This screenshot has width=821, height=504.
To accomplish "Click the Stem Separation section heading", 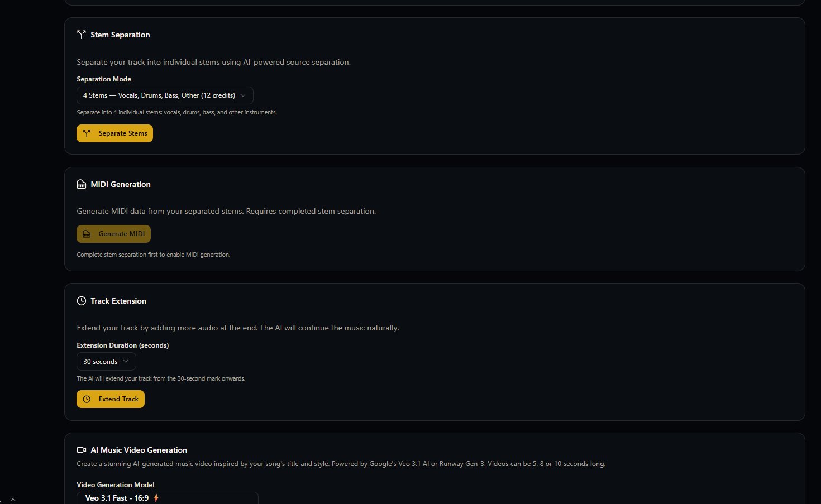I will (120, 35).
